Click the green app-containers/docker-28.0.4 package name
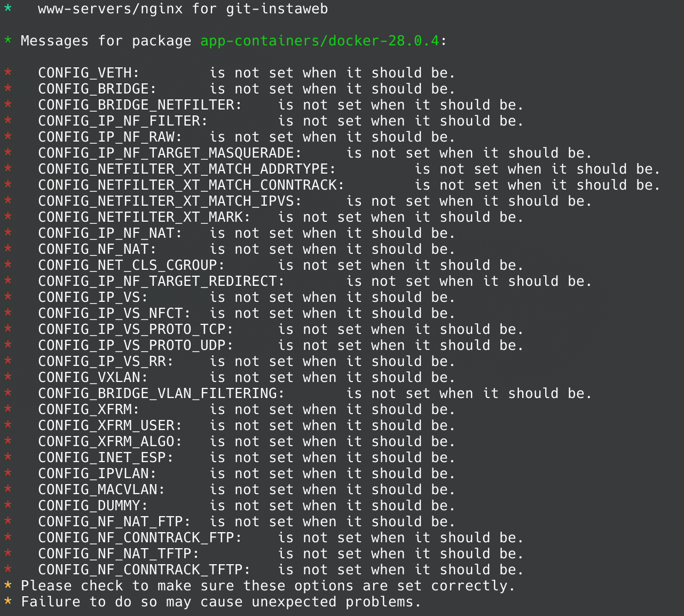Screen dimensions: 684x616 (x=320, y=41)
